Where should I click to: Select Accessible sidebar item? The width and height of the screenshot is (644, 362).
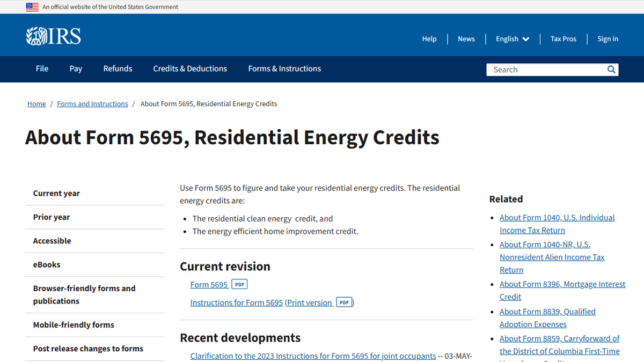click(x=94, y=241)
